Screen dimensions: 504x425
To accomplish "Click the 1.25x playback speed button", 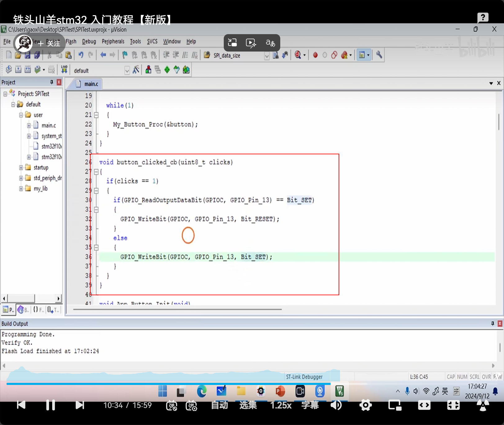I will click(x=281, y=405).
